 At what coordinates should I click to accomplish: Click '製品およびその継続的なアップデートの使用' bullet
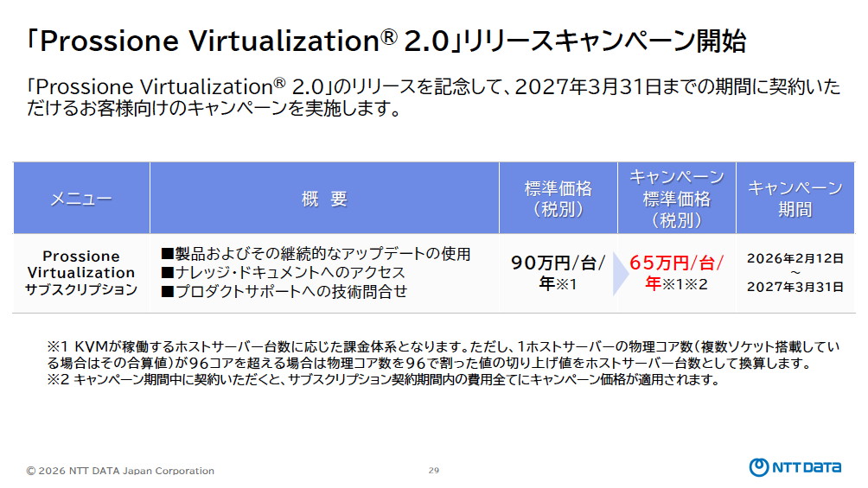pyautogui.click(x=316, y=254)
